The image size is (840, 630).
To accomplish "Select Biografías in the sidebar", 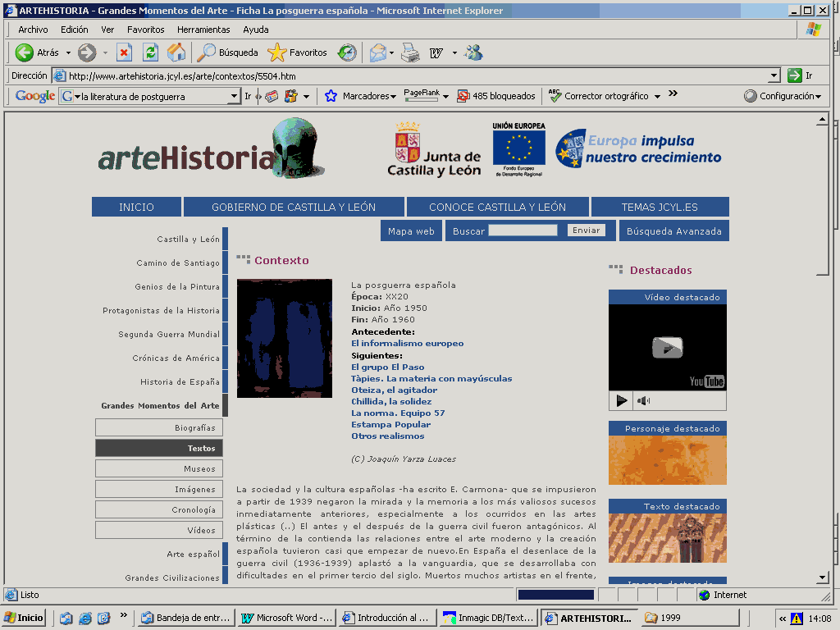I will (158, 427).
